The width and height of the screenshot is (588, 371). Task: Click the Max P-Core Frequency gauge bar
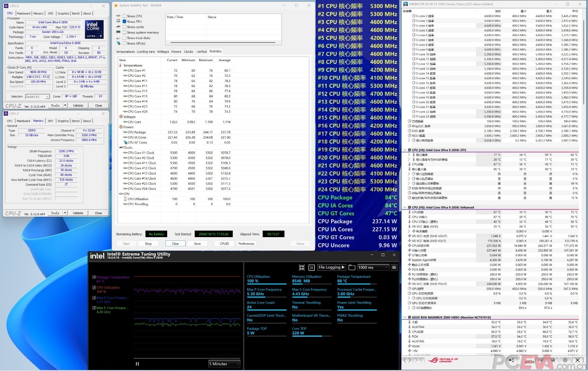coord(267,297)
